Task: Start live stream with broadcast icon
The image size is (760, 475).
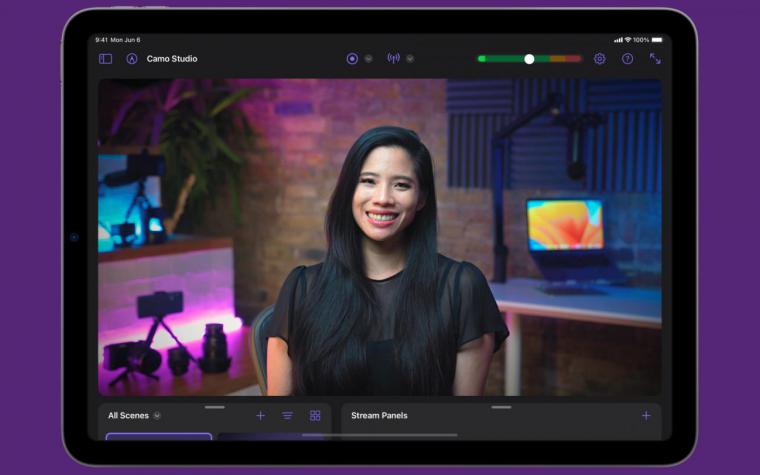Action: pyautogui.click(x=394, y=58)
